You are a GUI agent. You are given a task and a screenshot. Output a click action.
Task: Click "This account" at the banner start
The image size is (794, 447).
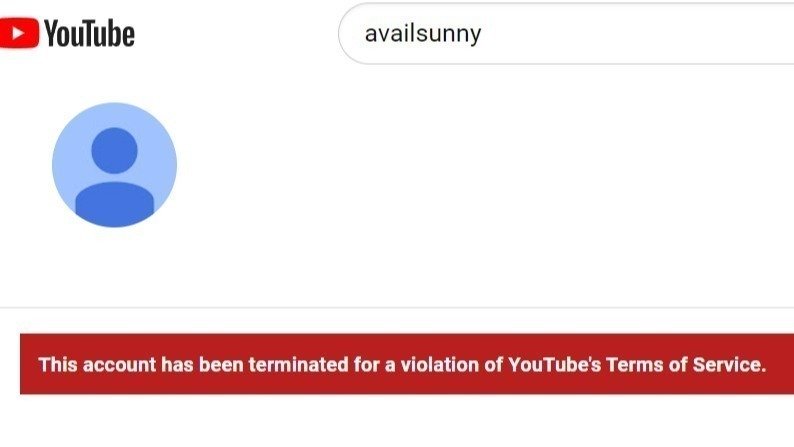tap(97, 364)
